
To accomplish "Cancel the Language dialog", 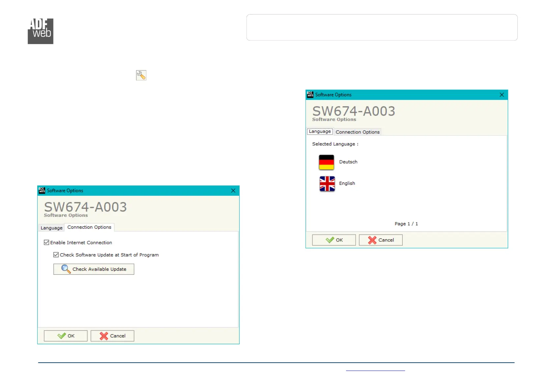I will 381,240.
